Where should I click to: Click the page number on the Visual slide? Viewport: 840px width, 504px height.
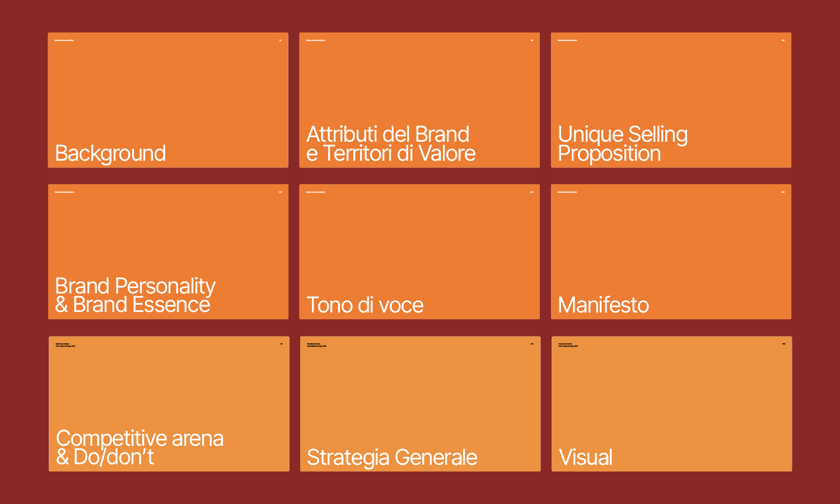[x=784, y=344]
